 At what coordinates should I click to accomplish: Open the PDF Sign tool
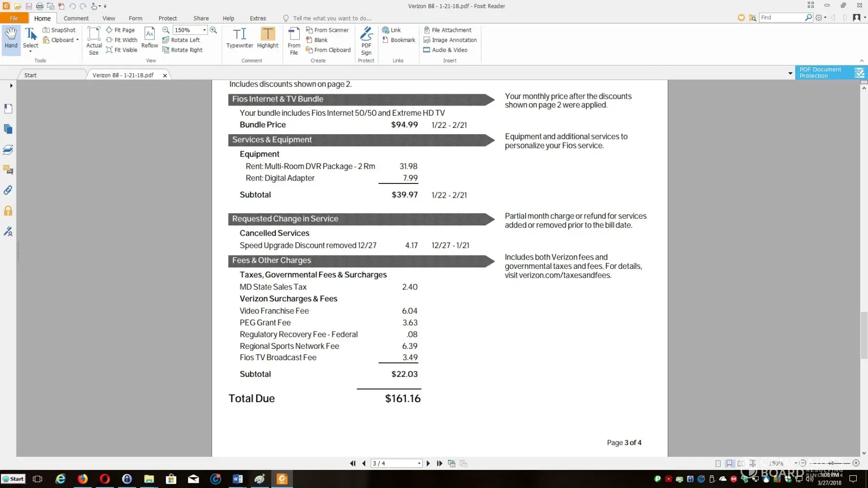tap(366, 41)
